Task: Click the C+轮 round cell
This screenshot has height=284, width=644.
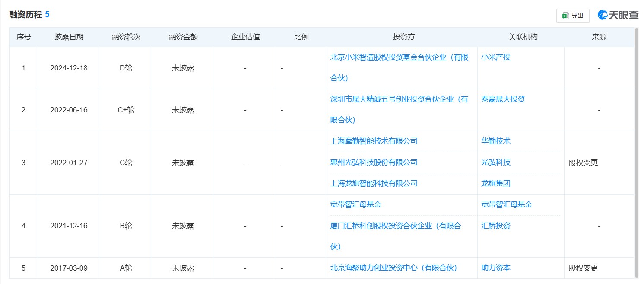Action: [x=126, y=110]
